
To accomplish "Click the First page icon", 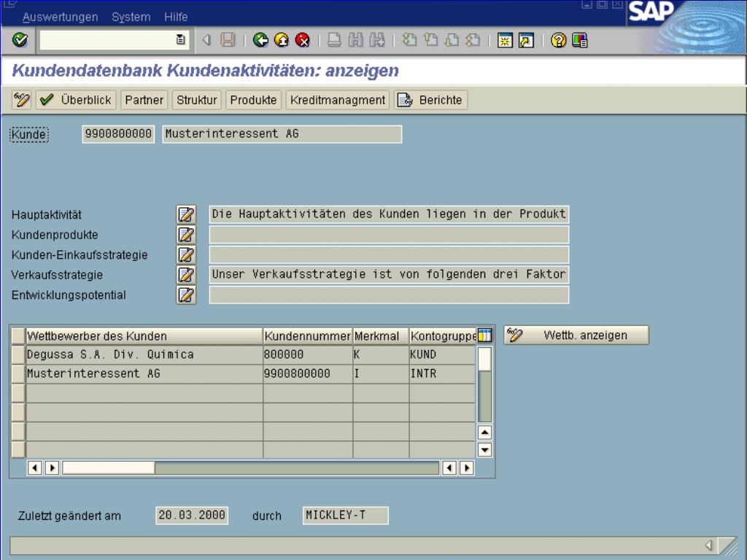I will pyautogui.click(x=409, y=40).
